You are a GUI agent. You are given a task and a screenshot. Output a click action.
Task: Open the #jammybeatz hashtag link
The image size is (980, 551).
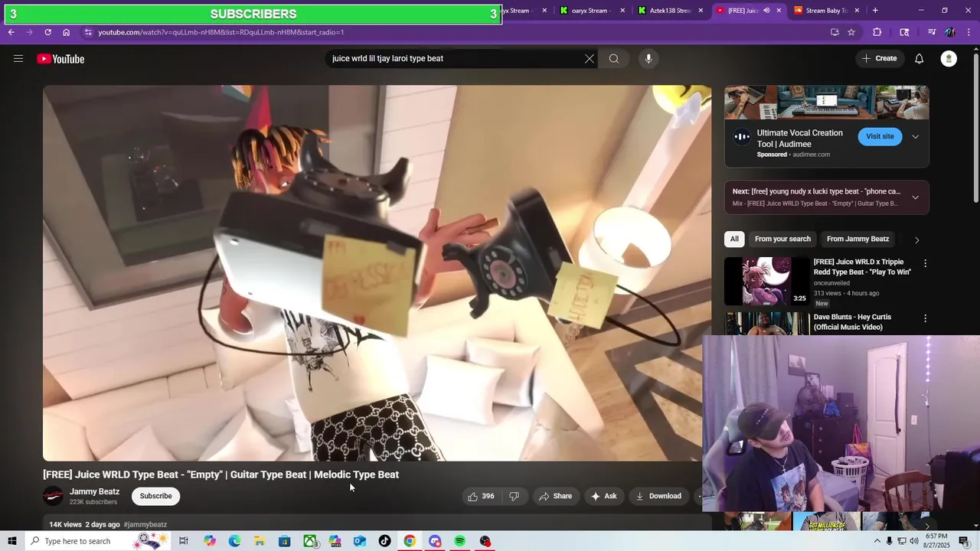tap(145, 524)
